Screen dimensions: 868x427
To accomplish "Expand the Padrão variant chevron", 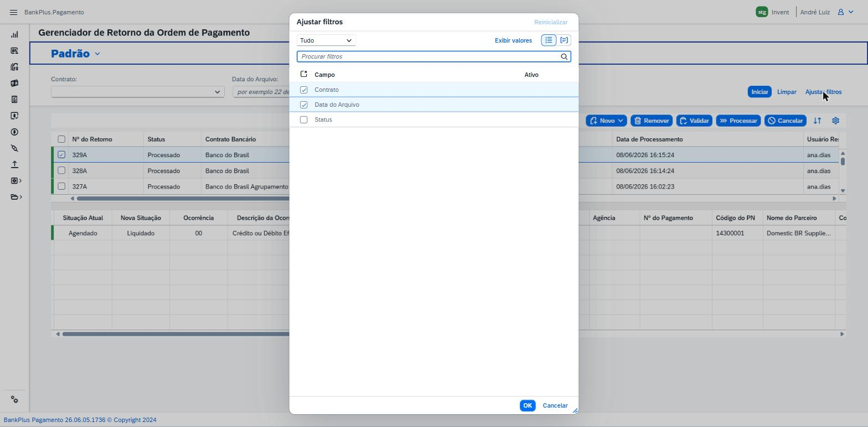I will pos(97,54).
